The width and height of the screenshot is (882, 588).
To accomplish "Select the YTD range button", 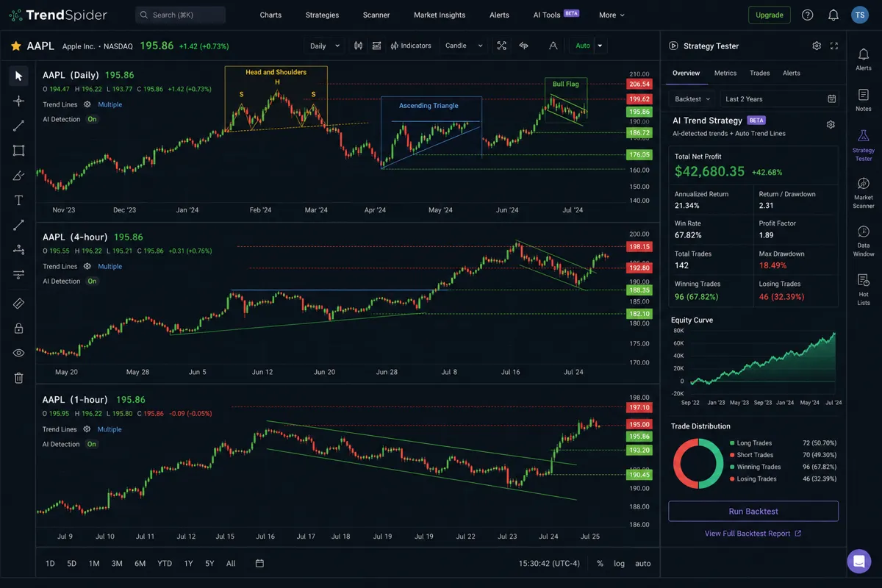I will [x=165, y=563].
